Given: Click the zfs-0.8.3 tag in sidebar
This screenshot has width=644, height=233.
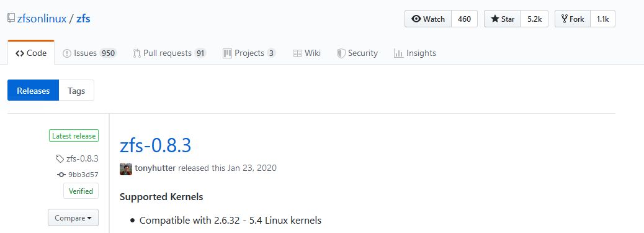Looking at the screenshot, I should click(82, 159).
